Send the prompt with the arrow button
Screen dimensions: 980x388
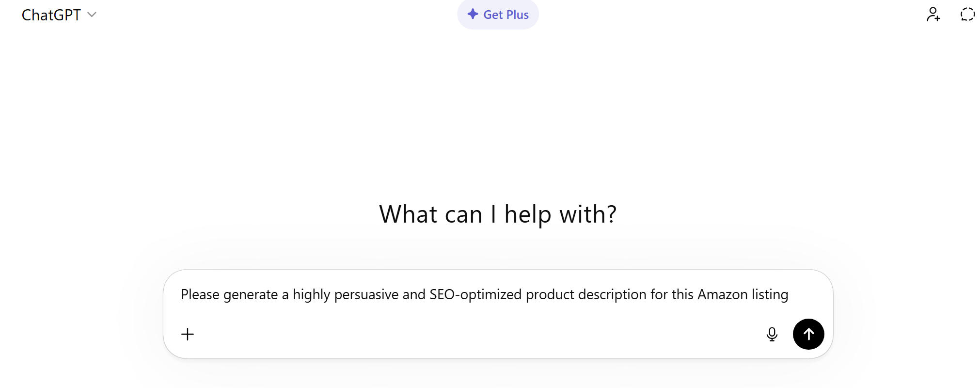808,334
